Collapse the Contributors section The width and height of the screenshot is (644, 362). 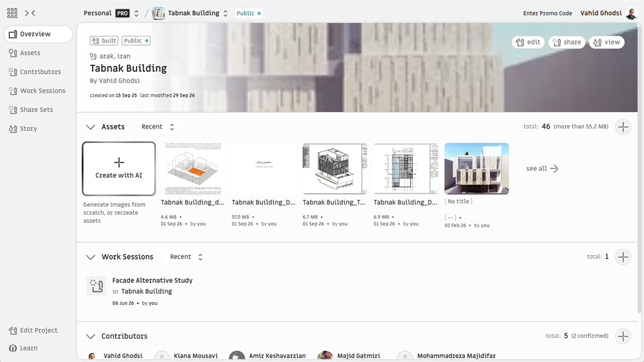(x=91, y=336)
